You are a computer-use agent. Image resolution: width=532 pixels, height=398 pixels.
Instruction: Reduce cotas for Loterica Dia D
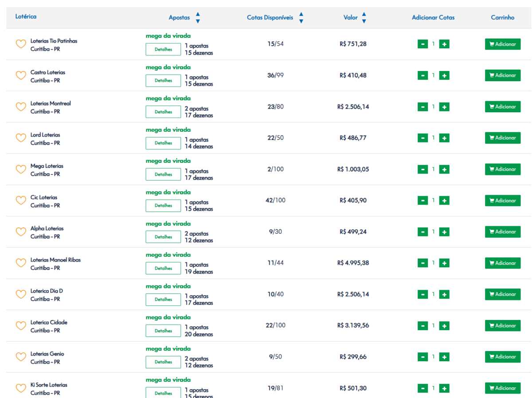point(422,295)
